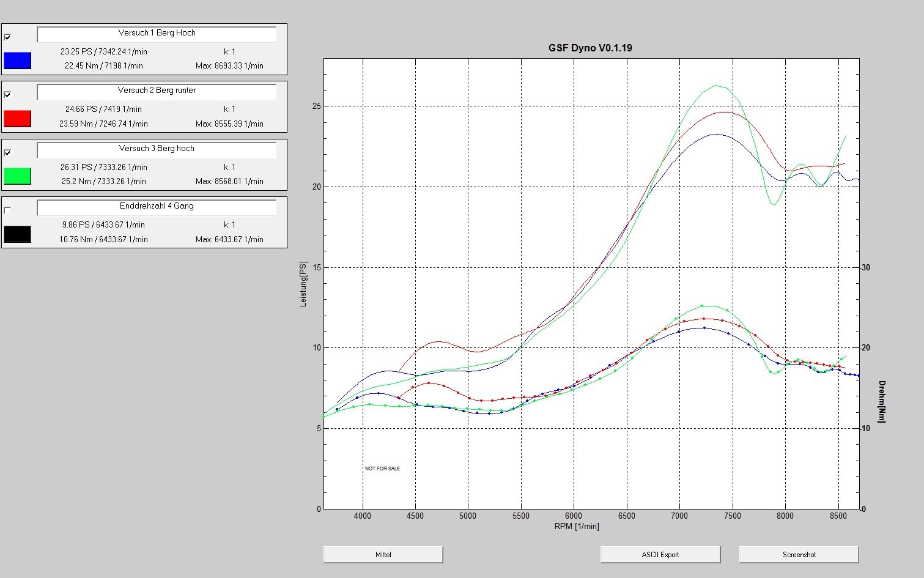
Task: Edit the Versuch 1 Berg Hoch name field
Action: pos(157,34)
